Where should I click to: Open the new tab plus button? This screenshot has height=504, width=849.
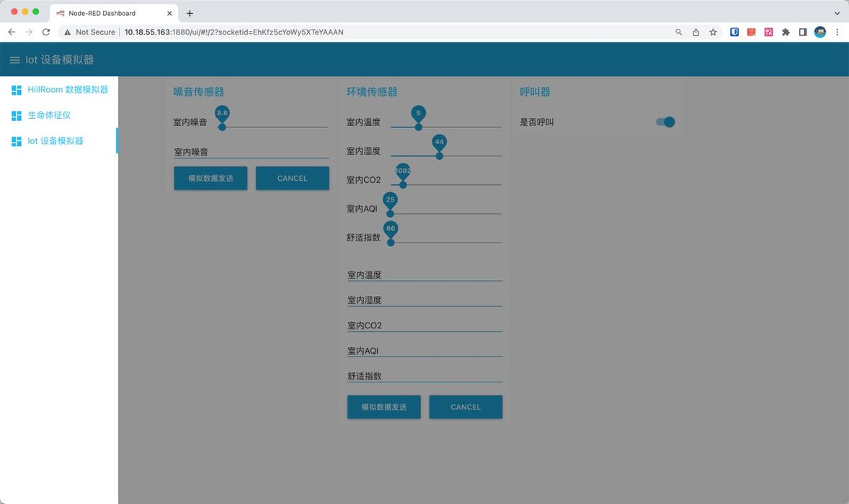point(190,13)
